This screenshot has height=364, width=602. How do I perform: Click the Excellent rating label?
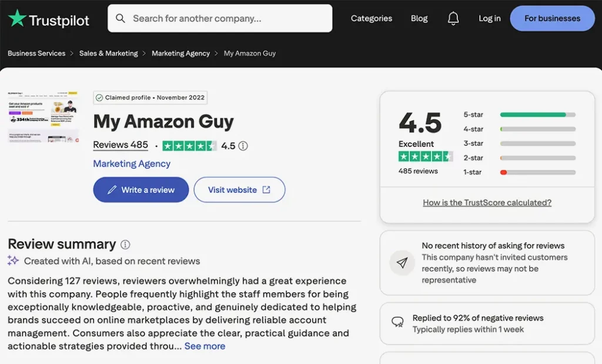click(x=416, y=144)
